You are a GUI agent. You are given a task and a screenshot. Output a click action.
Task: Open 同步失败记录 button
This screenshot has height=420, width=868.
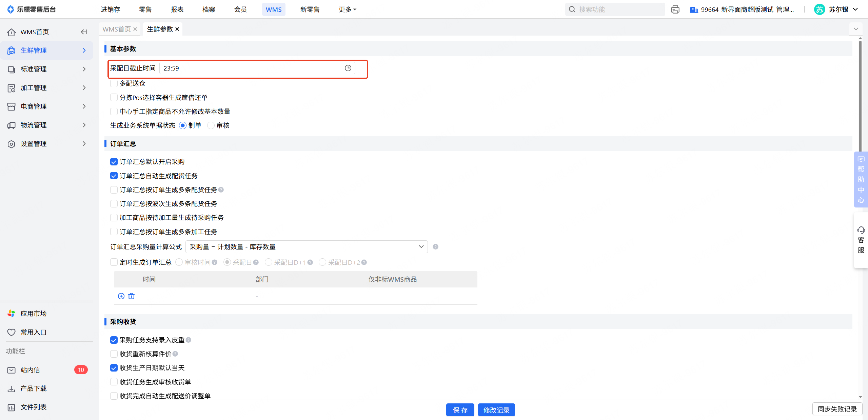click(837, 409)
